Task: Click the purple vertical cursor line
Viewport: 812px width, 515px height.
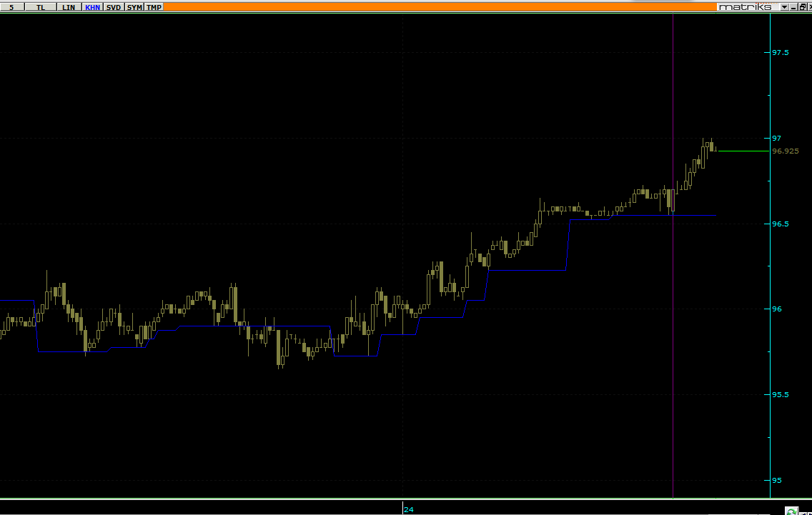Action: [673, 256]
